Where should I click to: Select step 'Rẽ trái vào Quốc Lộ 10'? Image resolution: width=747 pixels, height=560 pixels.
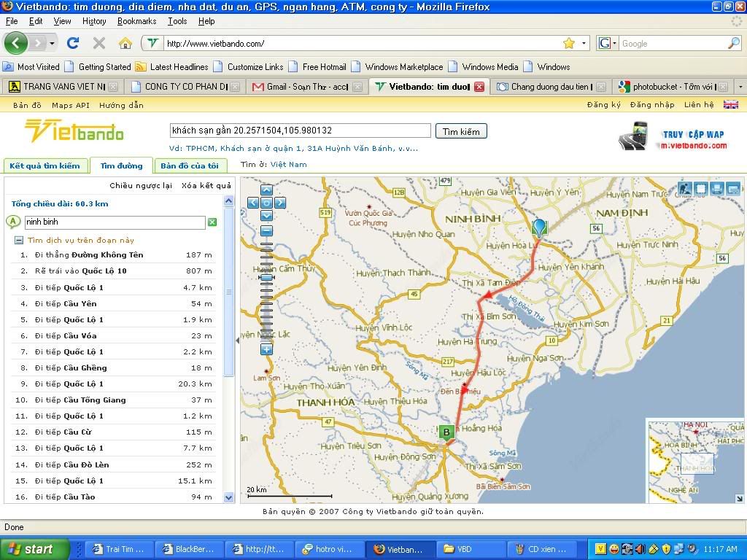[x=113, y=271]
